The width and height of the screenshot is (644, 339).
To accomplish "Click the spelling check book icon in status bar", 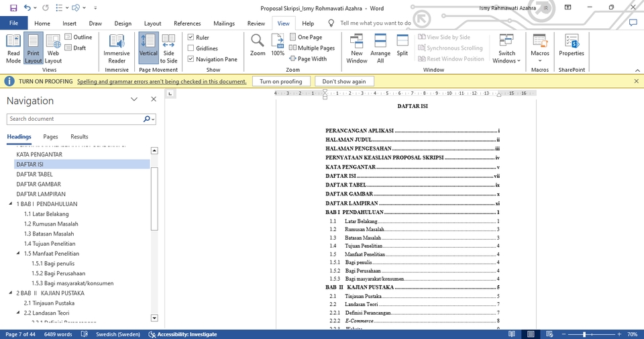I will [x=85, y=334].
